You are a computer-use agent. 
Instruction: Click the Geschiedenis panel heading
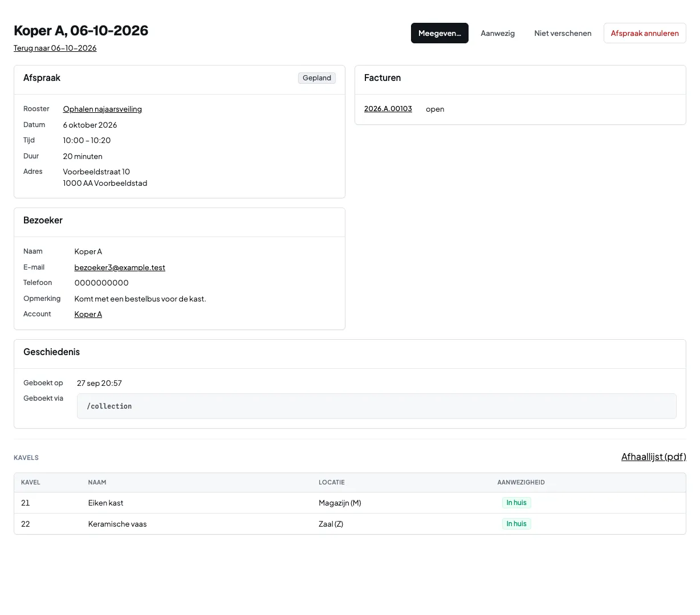(x=52, y=352)
